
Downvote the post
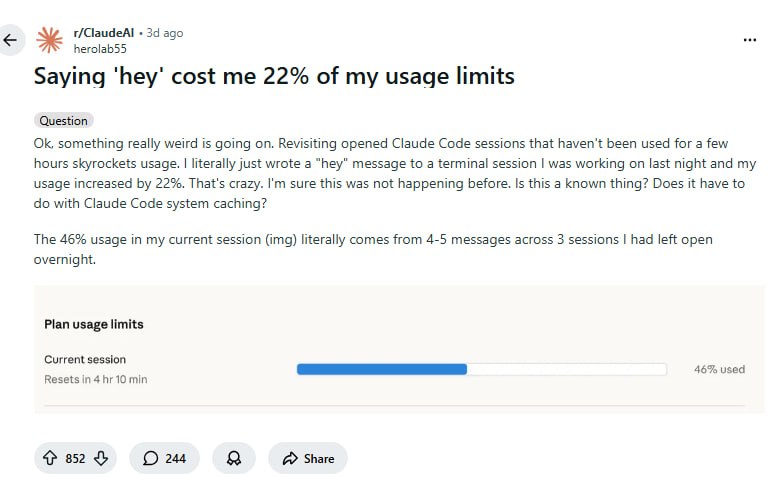(100, 458)
